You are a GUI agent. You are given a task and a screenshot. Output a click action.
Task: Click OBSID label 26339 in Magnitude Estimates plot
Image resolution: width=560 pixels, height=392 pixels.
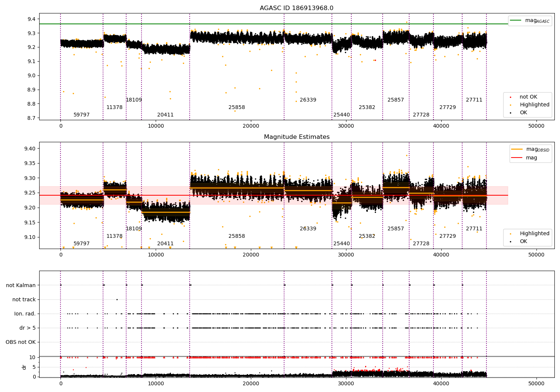[x=308, y=229]
